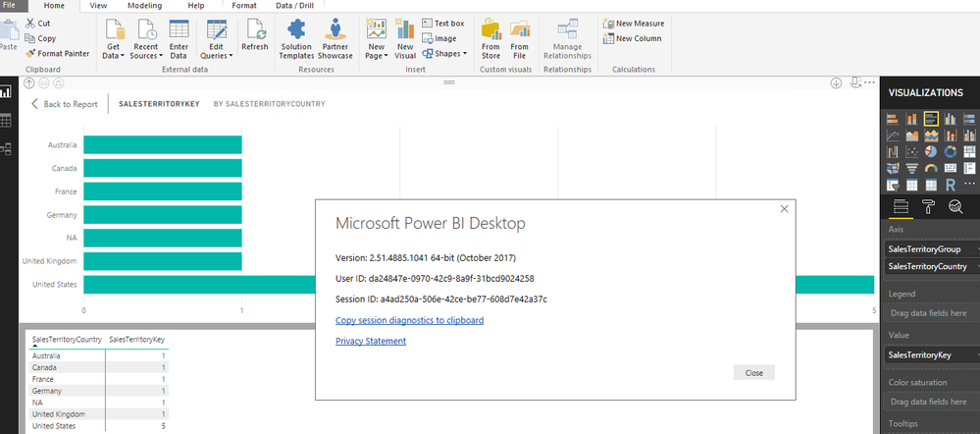980x434 pixels.
Task: Select the Donut chart visualization
Action: coord(950,152)
